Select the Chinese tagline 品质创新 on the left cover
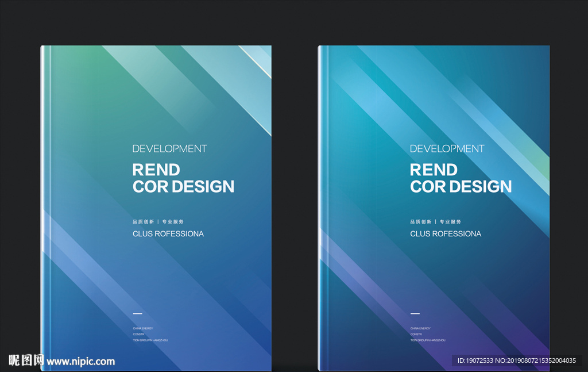588x372 pixels. click(143, 222)
